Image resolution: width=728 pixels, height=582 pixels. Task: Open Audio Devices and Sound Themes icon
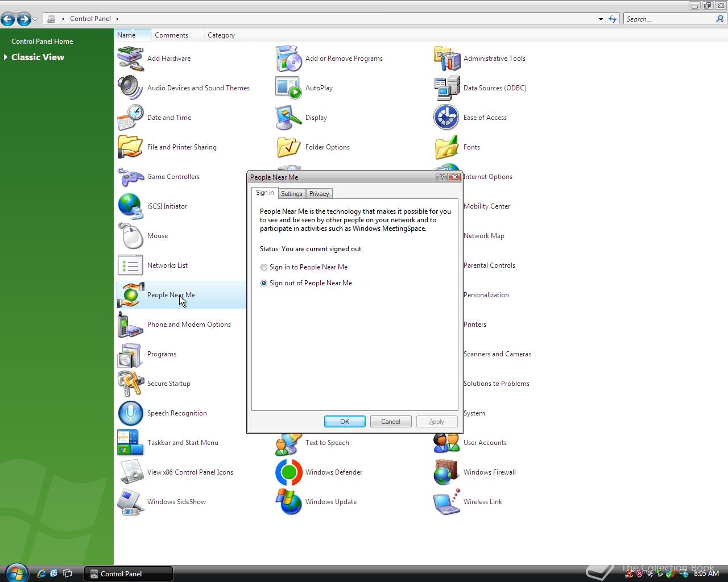click(x=130, y=88)
